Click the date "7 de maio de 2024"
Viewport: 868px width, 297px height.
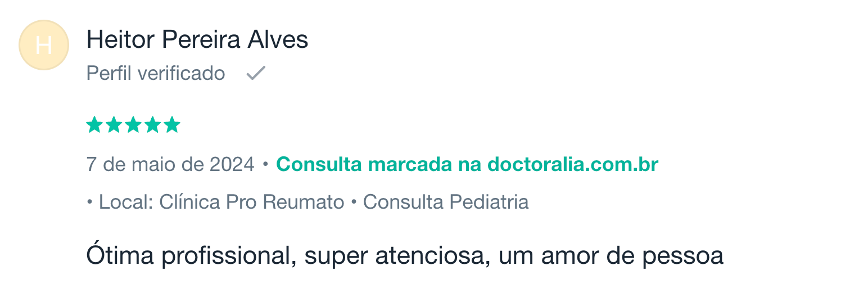[170, 165]
